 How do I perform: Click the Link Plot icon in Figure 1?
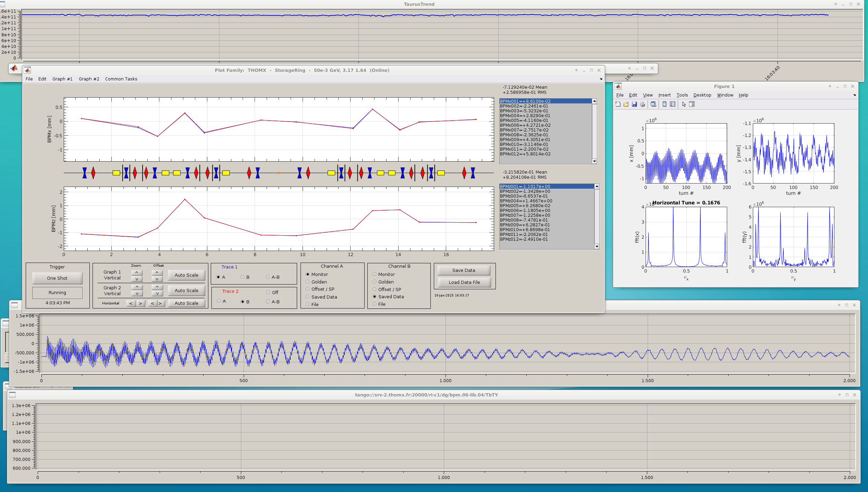[653, 104]
